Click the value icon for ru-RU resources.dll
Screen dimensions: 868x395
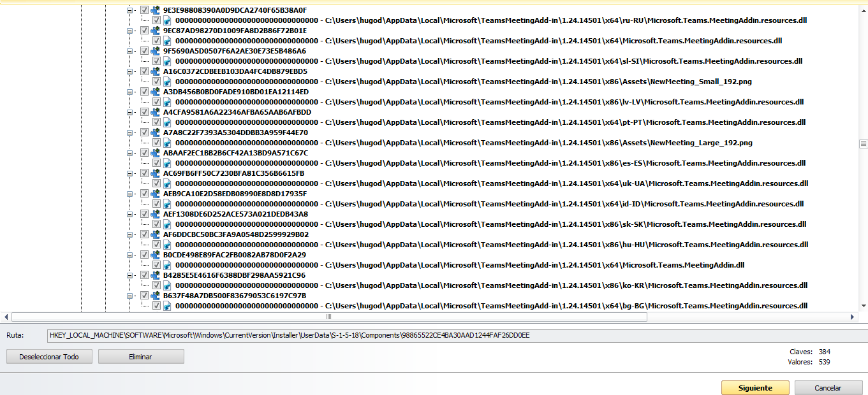point(167,20)
